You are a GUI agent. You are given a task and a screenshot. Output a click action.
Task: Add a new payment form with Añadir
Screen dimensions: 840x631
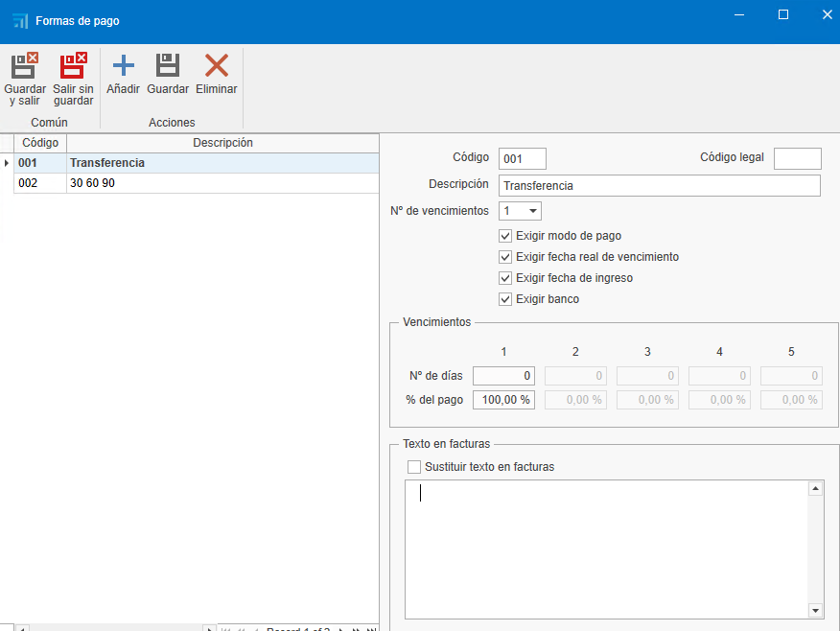tap(123, 65)
